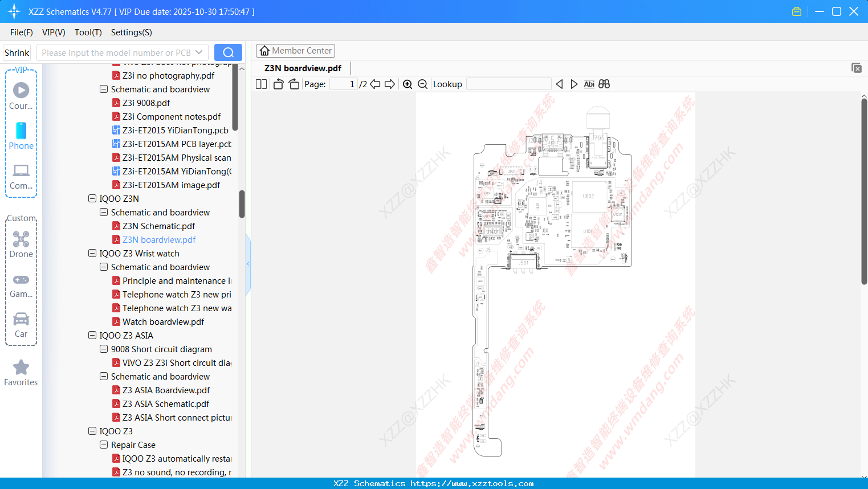868x489 pixels.
Task: Click the file tree vertical scrollbar thumb
Action: [242, 204]
